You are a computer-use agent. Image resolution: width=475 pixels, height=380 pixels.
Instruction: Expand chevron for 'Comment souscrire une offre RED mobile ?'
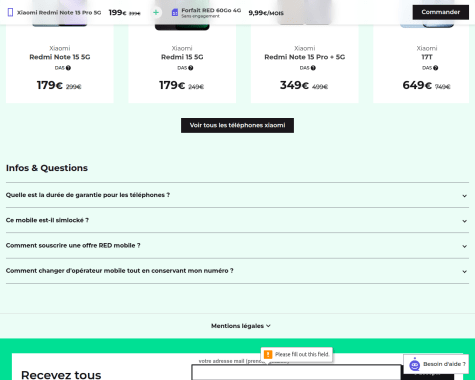click(x=464, y=246)
